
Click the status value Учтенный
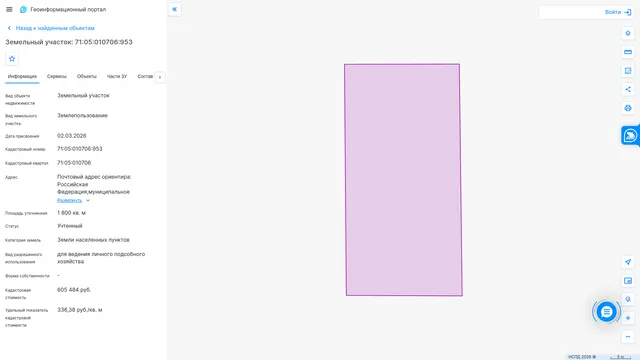click(x=70, y=226)
